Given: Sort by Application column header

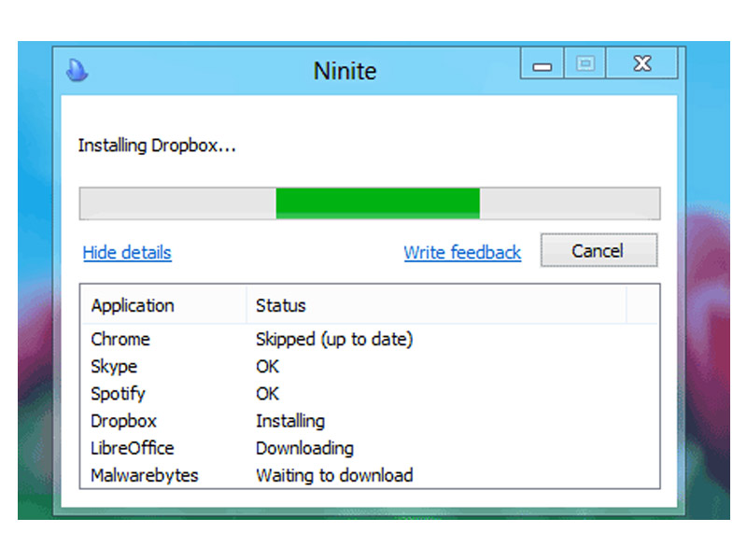Looking at the screenshot, I should coord(162,305).
